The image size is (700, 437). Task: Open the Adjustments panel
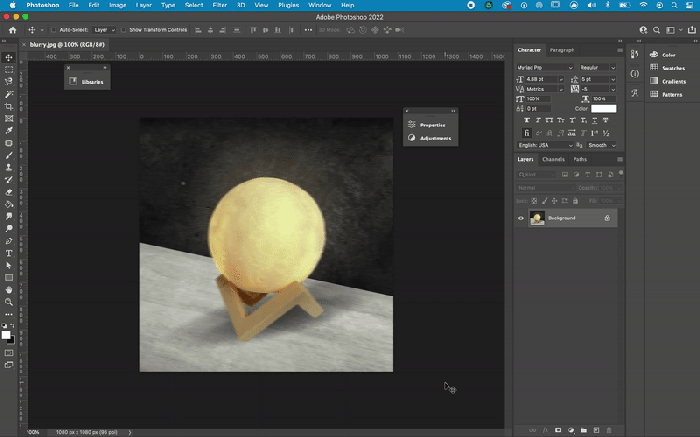coord(429,138)
